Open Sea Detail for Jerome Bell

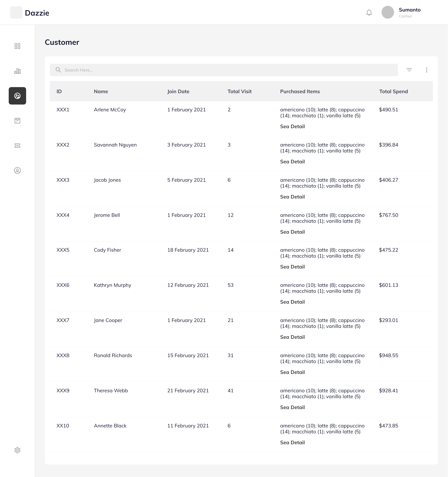292,232
